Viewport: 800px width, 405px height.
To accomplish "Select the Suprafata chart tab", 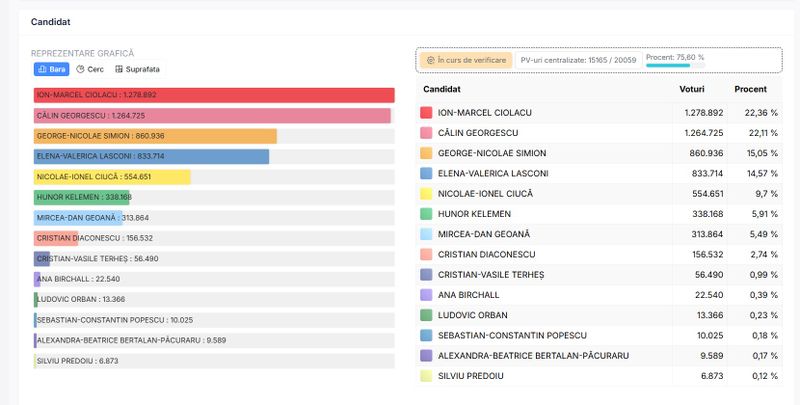I will 137,69.
